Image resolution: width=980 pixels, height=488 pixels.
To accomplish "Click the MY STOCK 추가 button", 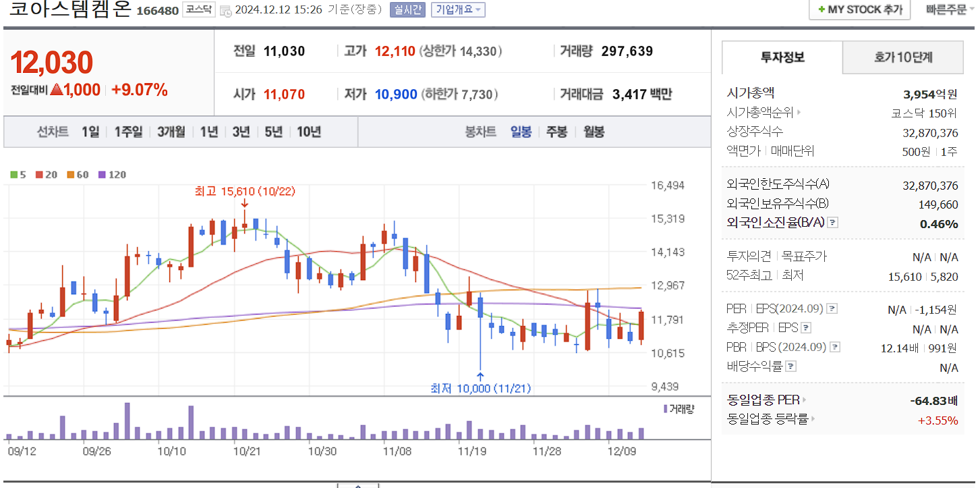I will tap(859, 9).
